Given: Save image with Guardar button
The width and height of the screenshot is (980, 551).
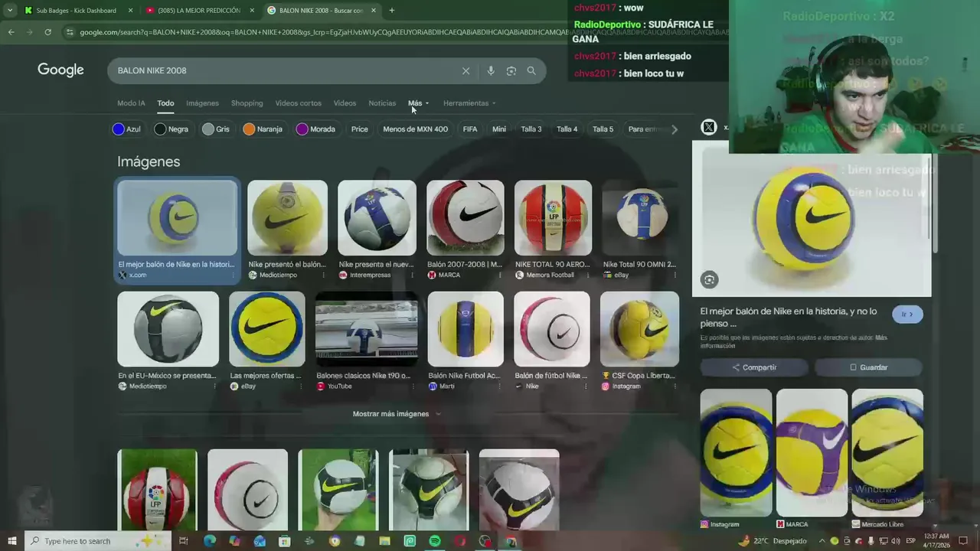Looking at the screenshot, I should click(869, 367).
